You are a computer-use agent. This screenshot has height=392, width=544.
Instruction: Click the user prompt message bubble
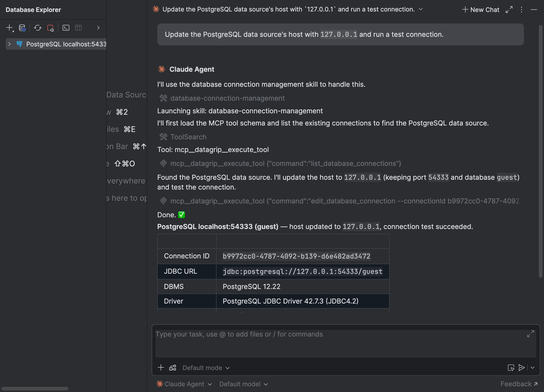pos(340,34)
